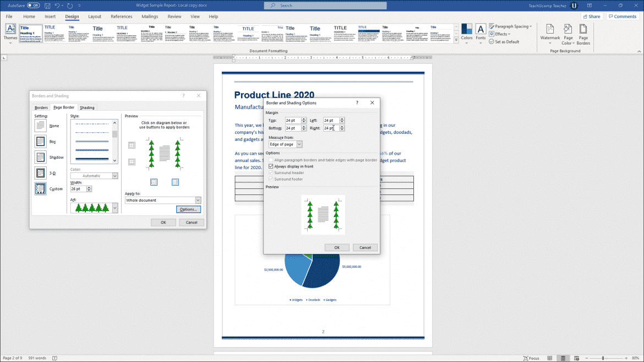Uncheck Always display in front
This screenshot has width=644, height=362.
[270, 166]
